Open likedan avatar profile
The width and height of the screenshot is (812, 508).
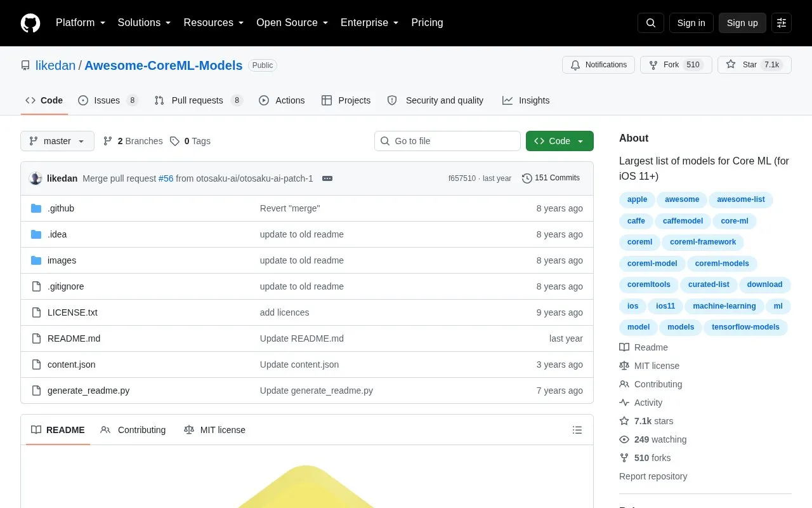tap(36, 178)
